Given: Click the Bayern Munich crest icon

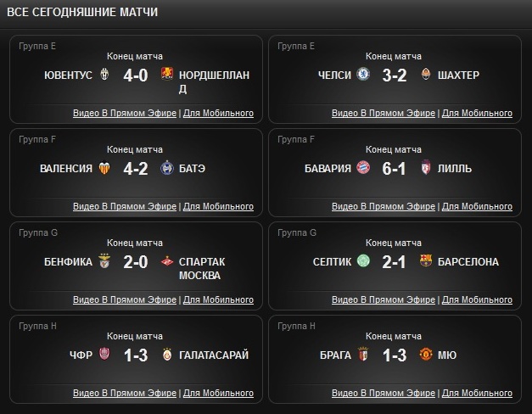Looking at the screenshot, I should tap(364, 168).
